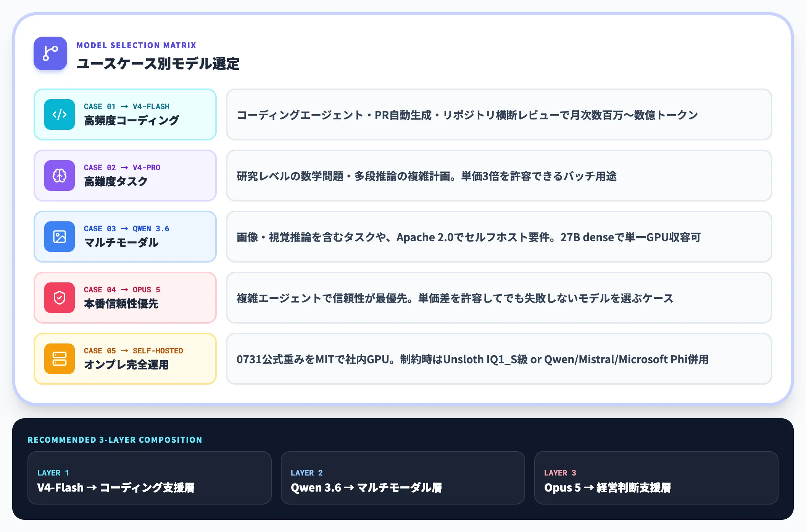This screenshot has height=532, width=806.
Task: Click the CASE 01 → V4-FLASH label
Action: 127,106
